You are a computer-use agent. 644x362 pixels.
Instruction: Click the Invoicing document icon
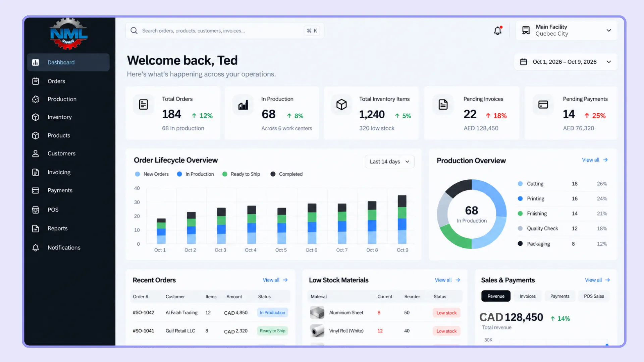tap(36, 172)
